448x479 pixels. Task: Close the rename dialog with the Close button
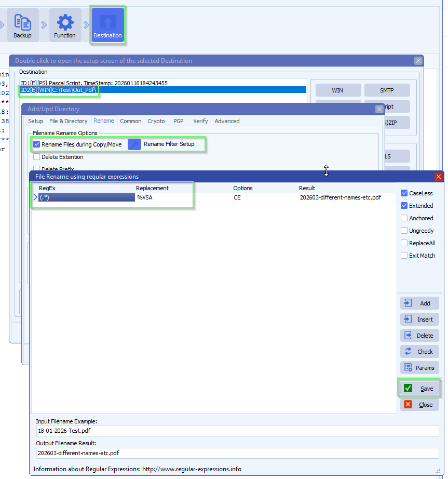419,404
